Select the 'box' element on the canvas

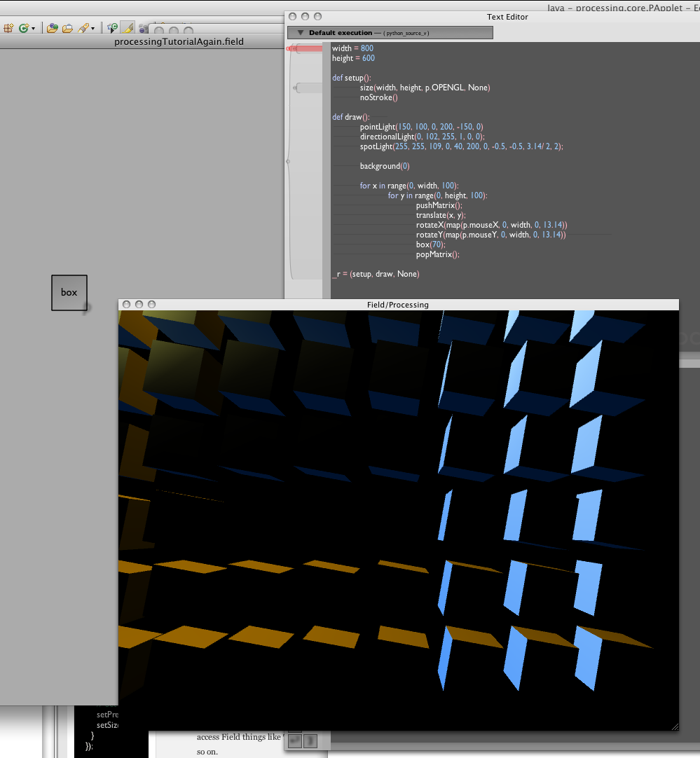pyautogui.click(x=69, y=292)
